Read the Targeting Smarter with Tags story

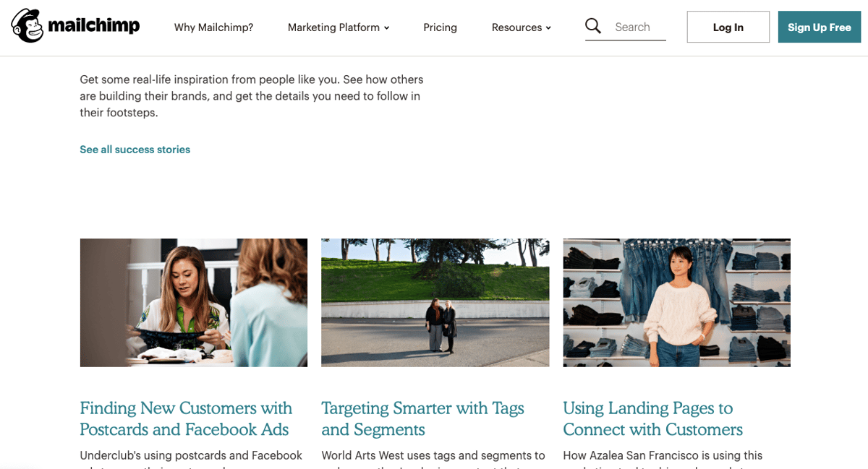tap(422, 418)
